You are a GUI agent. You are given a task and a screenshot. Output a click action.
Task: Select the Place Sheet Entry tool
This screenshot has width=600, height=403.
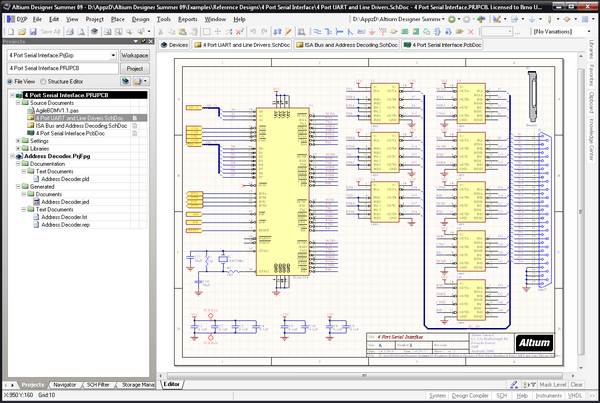[x=416, y=32]
